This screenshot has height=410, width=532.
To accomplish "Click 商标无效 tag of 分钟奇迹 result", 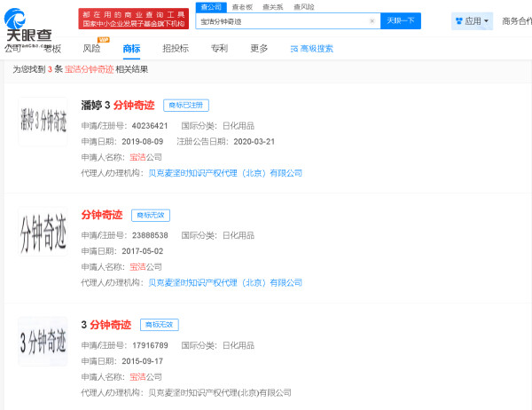I will 151,216.
